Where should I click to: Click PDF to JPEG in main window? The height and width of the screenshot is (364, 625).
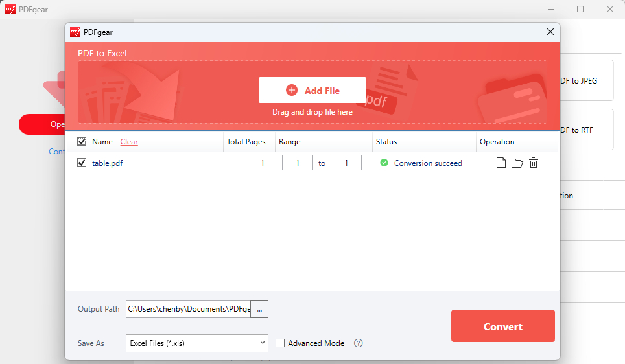point(587,80)
